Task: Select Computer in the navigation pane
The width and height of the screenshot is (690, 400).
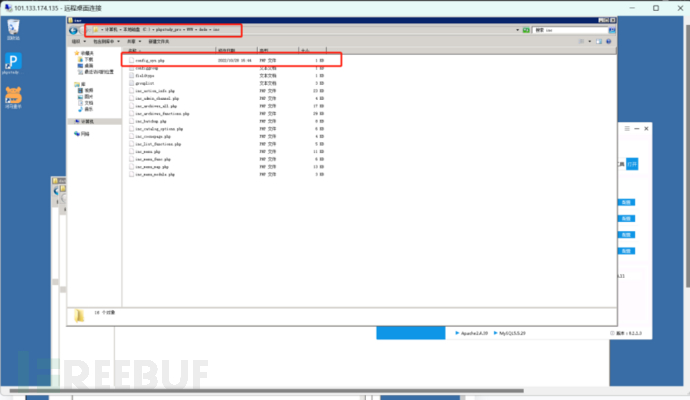Action: [x=88, y=121]
